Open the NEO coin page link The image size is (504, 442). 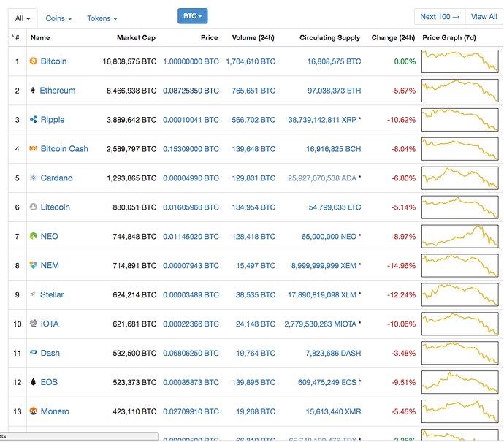click(49, 236)
